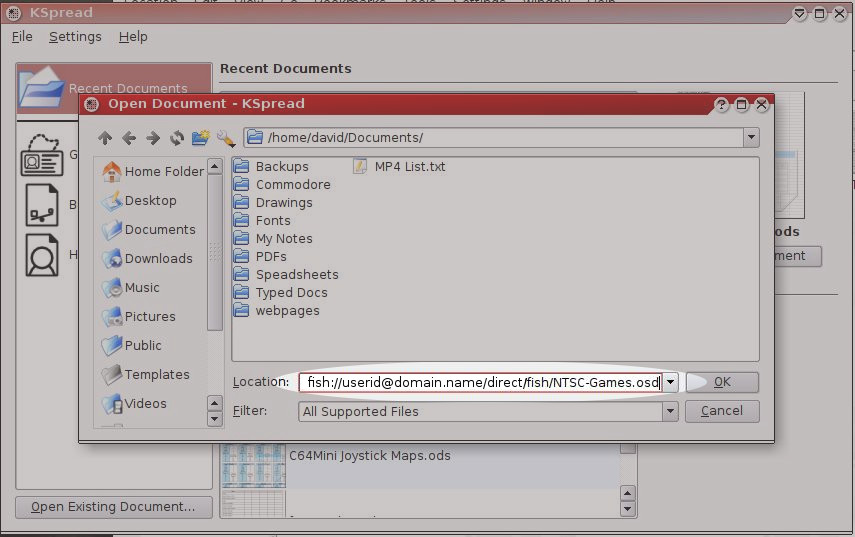Open the Settings menu in KSpread
Screen dimensions: 855x537
click(x=75, y=37)
